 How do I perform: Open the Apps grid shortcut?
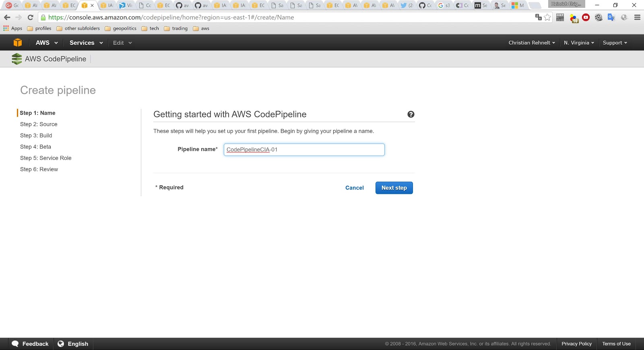[x=12, y=28]
